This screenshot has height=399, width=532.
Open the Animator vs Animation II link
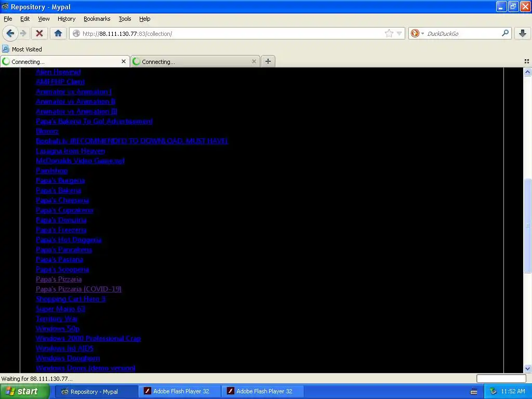click(75, 101)
